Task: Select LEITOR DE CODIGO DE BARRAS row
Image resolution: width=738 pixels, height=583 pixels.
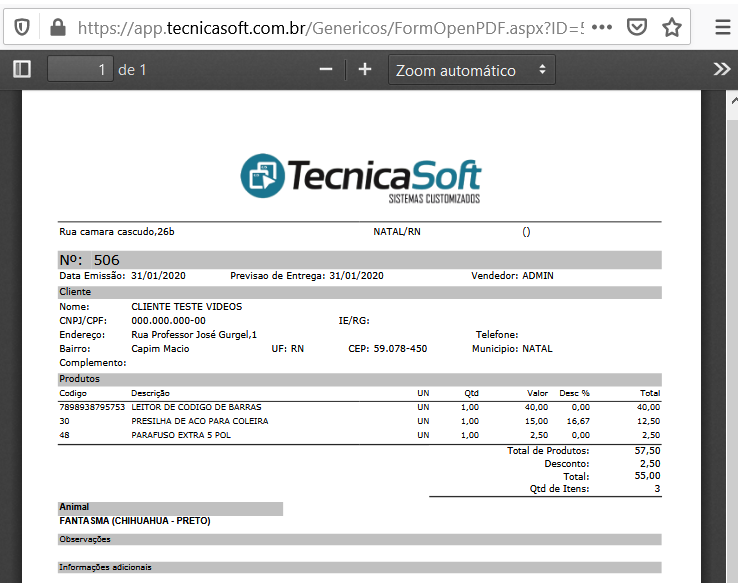Action: point(360,407)
